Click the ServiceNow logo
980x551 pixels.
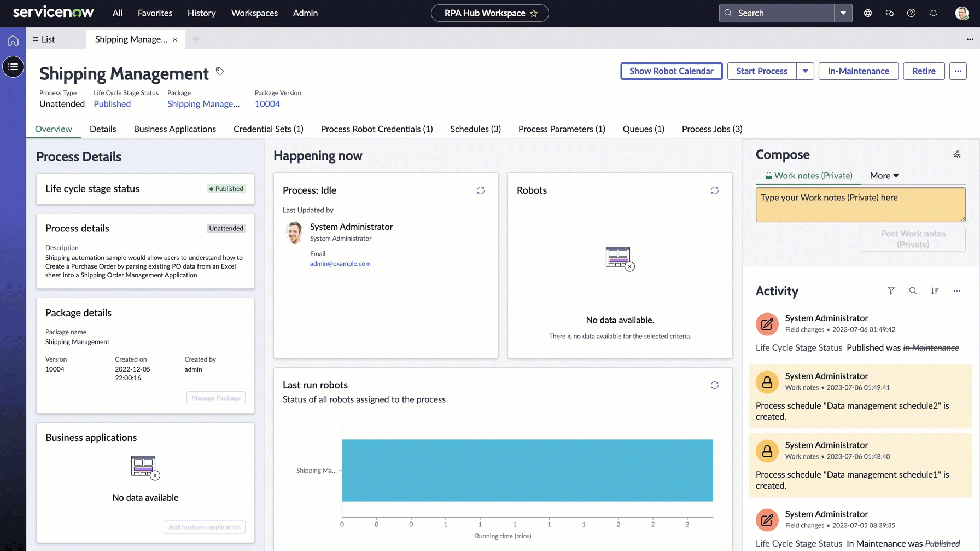coord(53,13)
